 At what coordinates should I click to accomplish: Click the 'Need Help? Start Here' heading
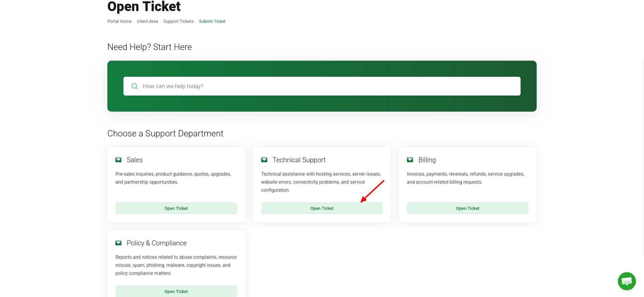(x=150, y=47)
